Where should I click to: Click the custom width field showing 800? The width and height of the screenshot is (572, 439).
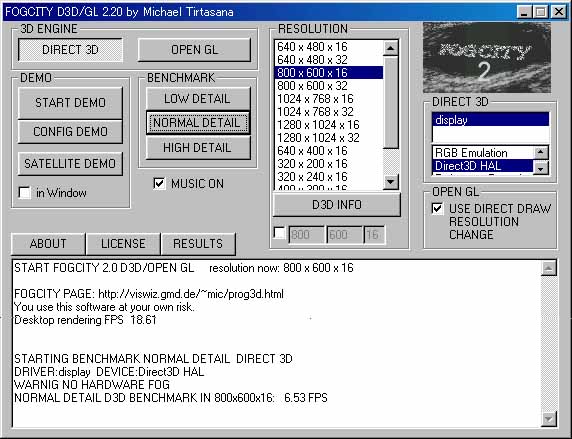click(306, 235)
